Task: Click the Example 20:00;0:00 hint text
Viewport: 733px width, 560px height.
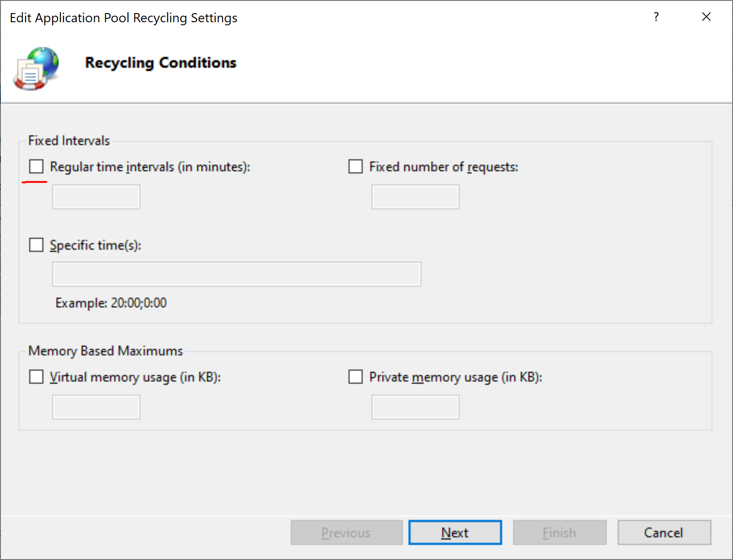Action: [111, 303]
